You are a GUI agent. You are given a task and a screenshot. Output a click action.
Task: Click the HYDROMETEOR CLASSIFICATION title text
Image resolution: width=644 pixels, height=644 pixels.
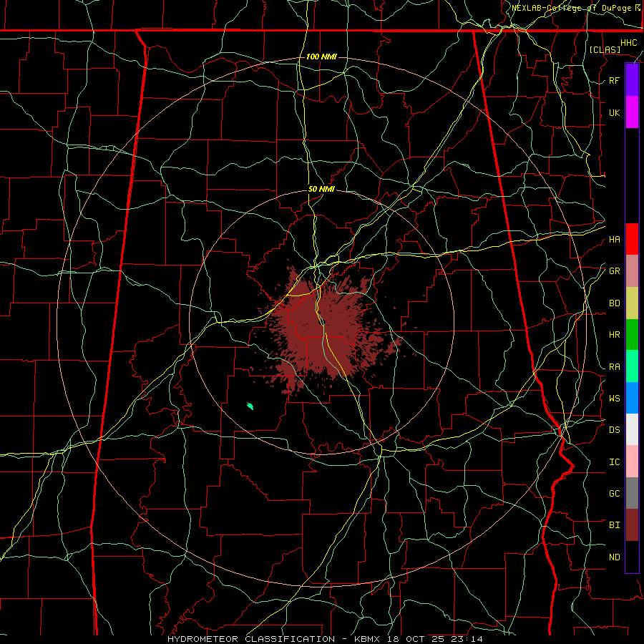click(x=251, y=639)
